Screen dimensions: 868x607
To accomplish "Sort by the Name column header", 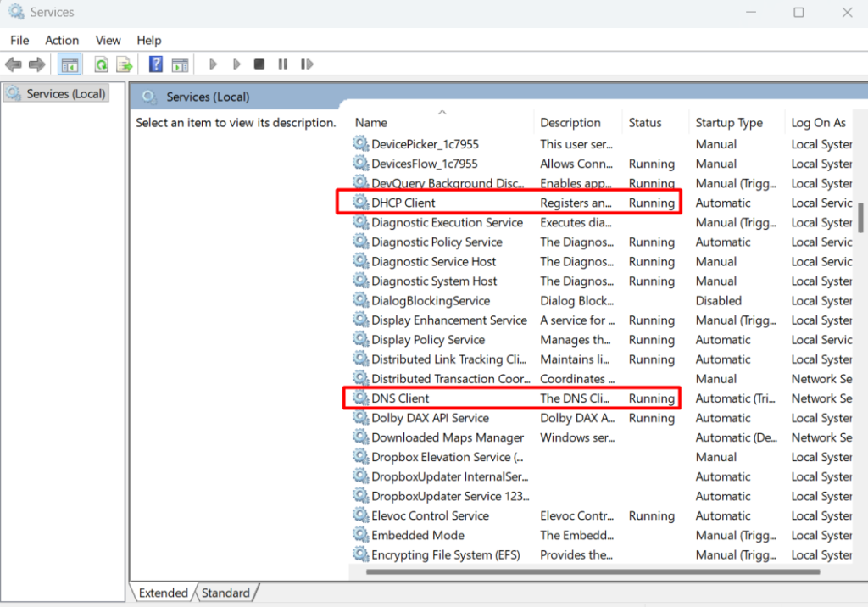I will (371, 123).
